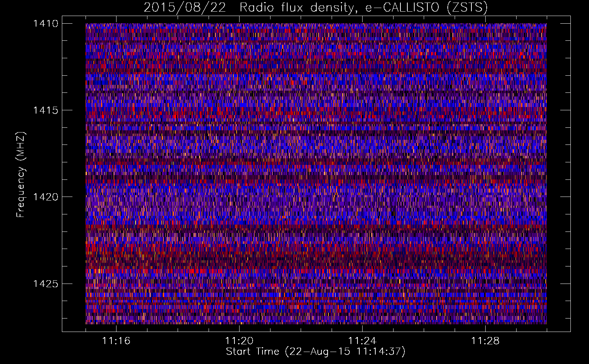Screen dimensions: 589x364
Task: Click the 11:20 time tick label
Action: 239,341
